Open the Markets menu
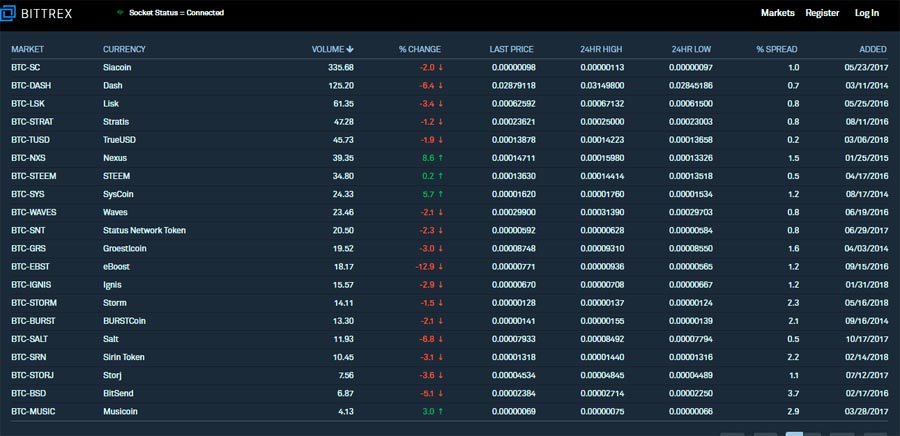This screenshot has height=436, width=900. tap(778, 13)
